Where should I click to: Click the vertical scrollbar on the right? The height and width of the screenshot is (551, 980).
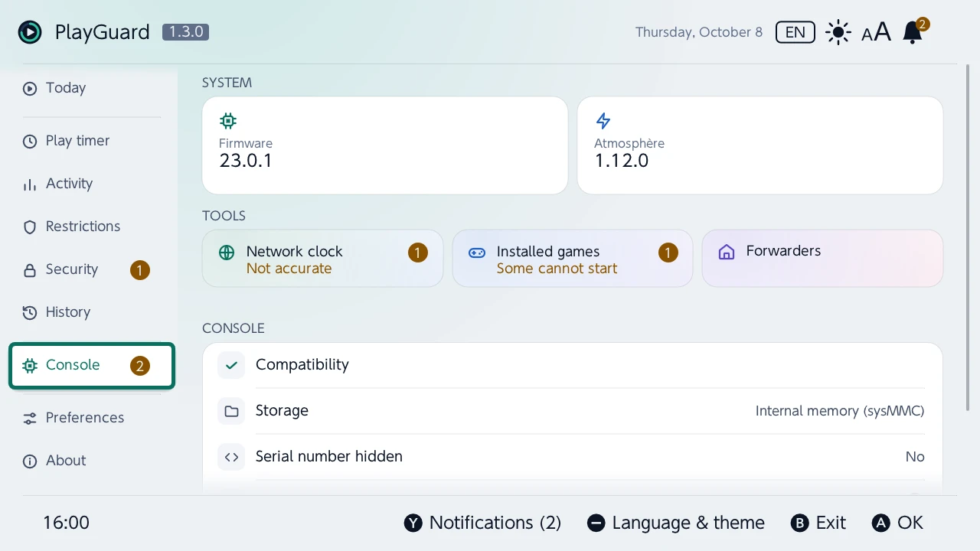[969, 238]
